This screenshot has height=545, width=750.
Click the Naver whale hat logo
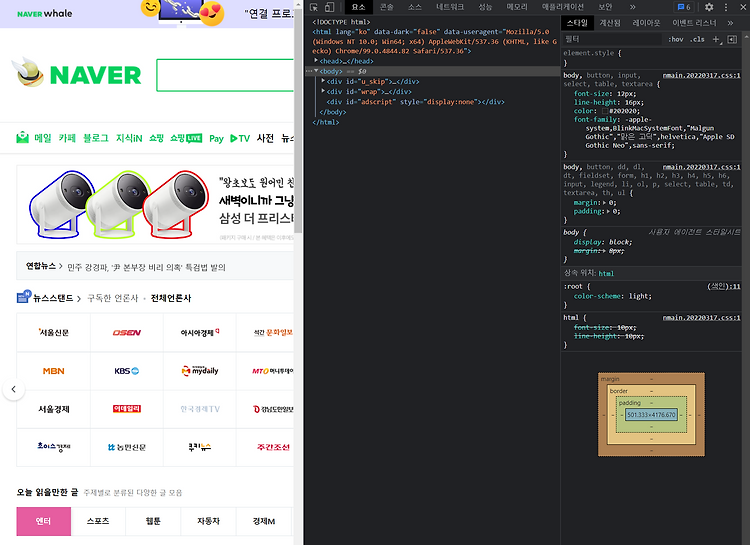click(28, 73)
